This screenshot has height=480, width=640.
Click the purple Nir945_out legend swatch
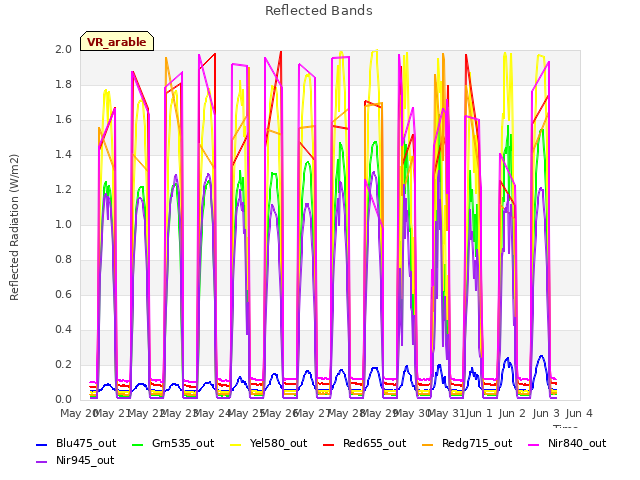coord(42,462)
